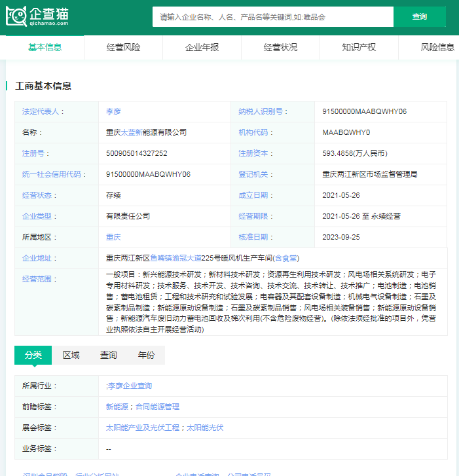Click the 机构代码 label link
Screen dimensions: 459x476
pyautogui.click(x=253, y=133)
